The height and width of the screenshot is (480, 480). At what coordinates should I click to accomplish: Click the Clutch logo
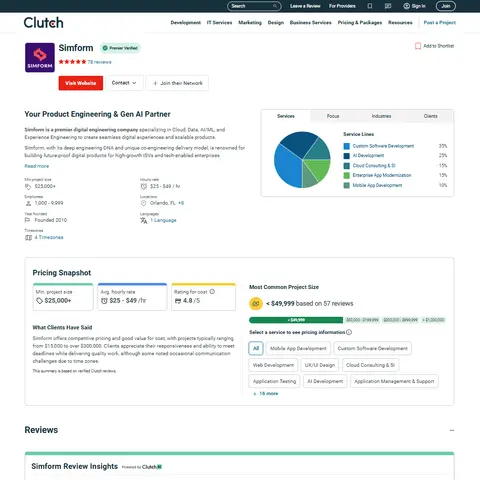[x=43, y=23]
